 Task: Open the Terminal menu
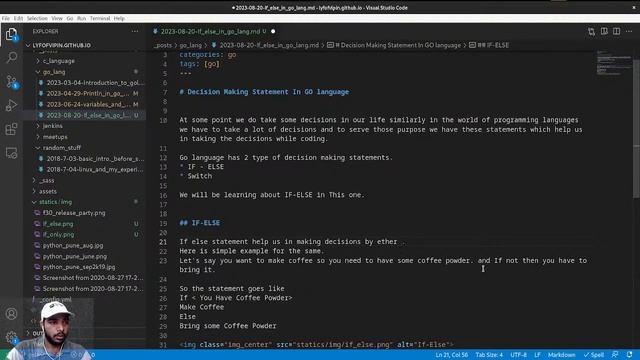pyautogui.click(x=100, y=18)
